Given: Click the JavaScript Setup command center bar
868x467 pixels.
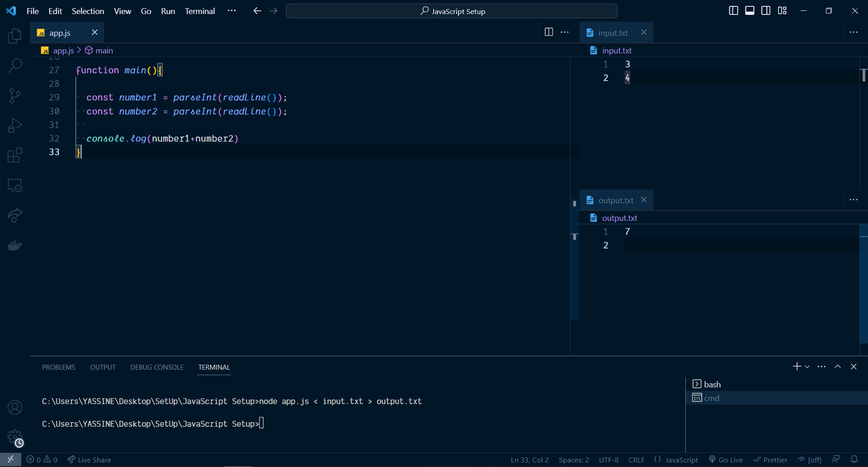Looking at the screenshot, I should point(452,11).
